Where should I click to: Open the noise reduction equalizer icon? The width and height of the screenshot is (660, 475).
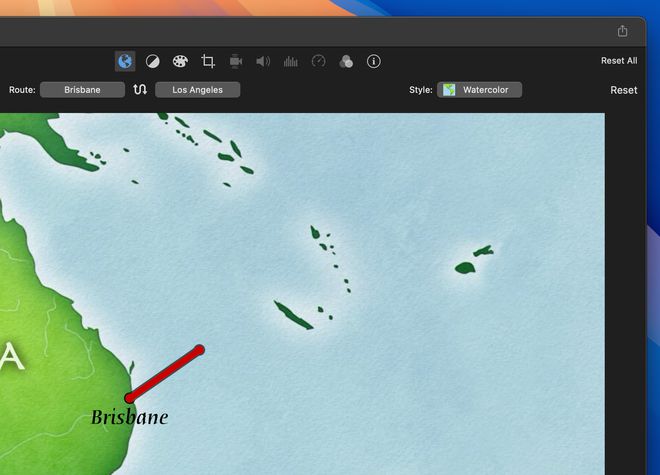point(291,61)
